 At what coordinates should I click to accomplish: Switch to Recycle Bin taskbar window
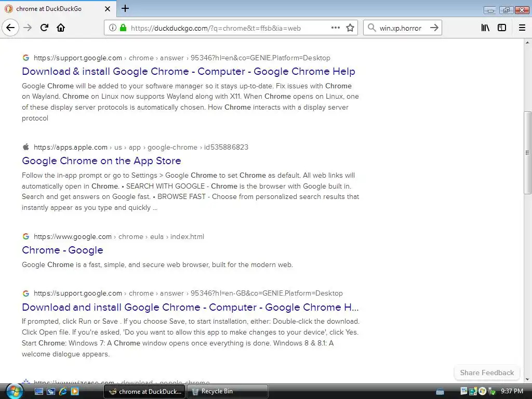[x=228, y=391]
